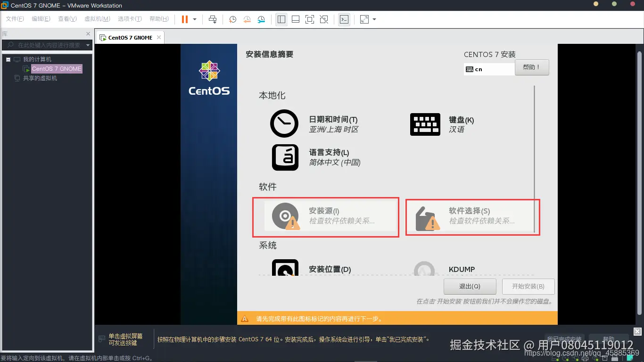Viewport: 644px width, 362px height.
Task: Open 安装源(I) installation source
Action: pyautogui.click(x=330, y=216)
